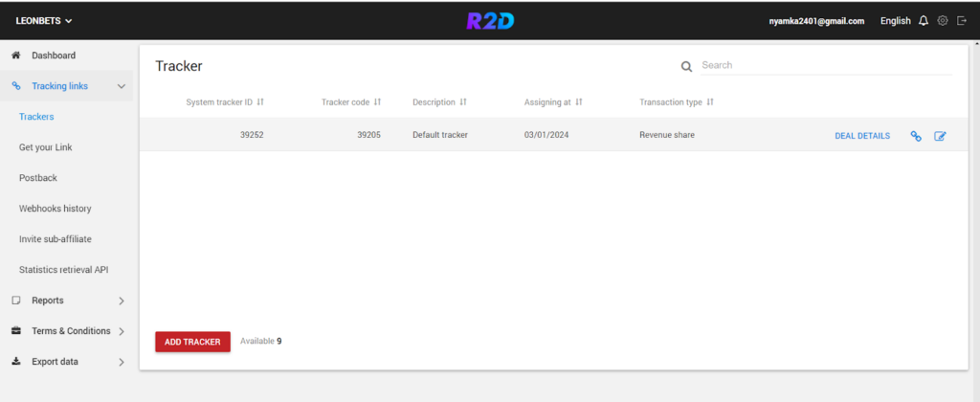
Task: Sort by Transaction type arrows
Action: coord(710,101)
